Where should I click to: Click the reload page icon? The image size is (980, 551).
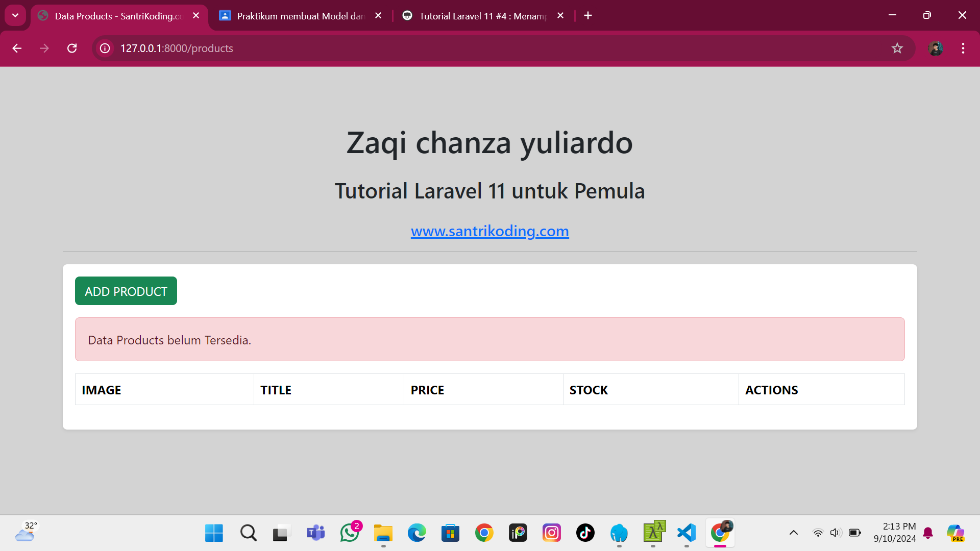pyautogui.click(x=72, y=48)
